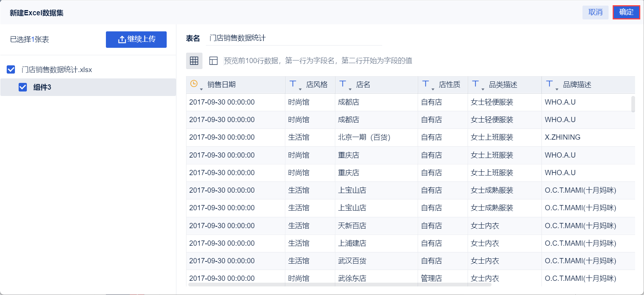Switch to the layout preview view icon
The width and height of the screenshot is (644, 295).
click(x=213, y=61)
